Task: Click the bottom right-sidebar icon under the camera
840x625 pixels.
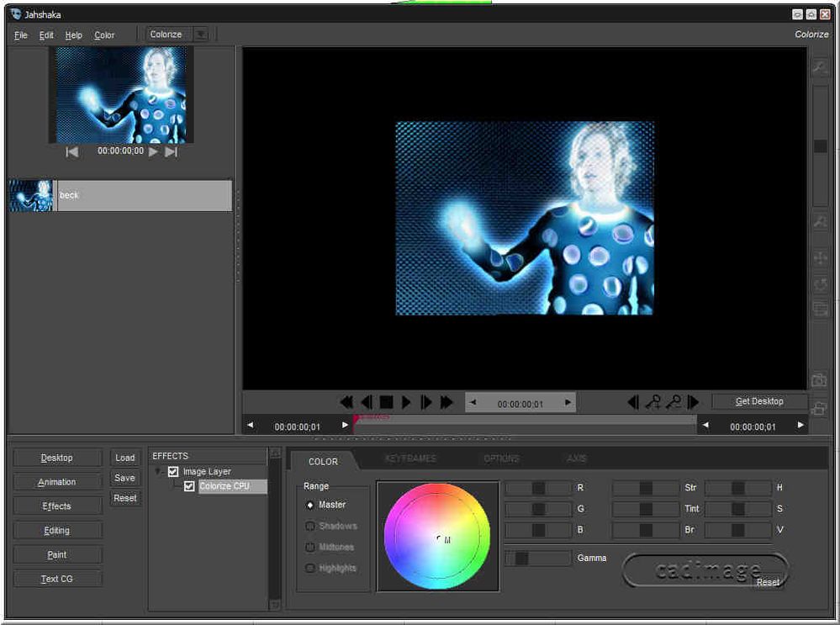Action: [819, 409]
